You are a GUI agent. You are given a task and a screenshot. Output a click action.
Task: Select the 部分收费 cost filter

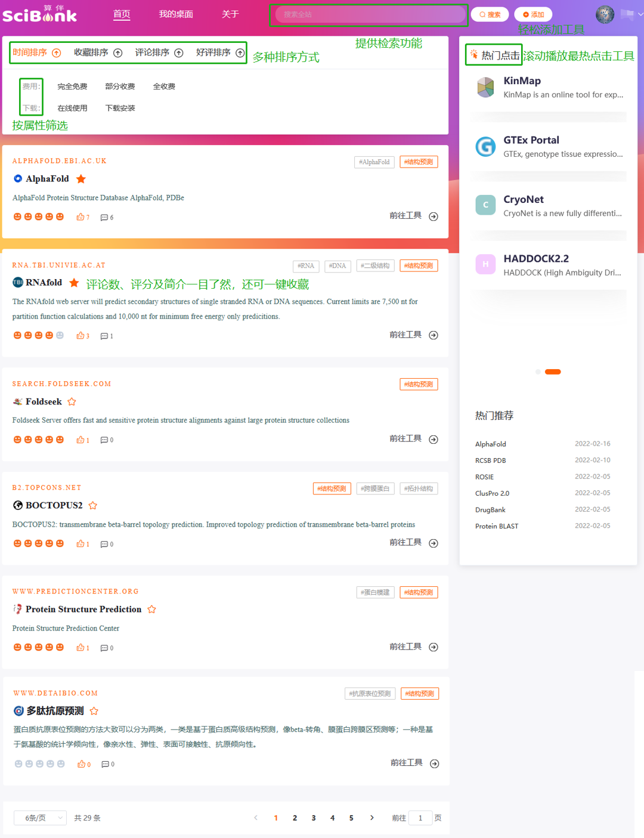[x=120, y=86]
